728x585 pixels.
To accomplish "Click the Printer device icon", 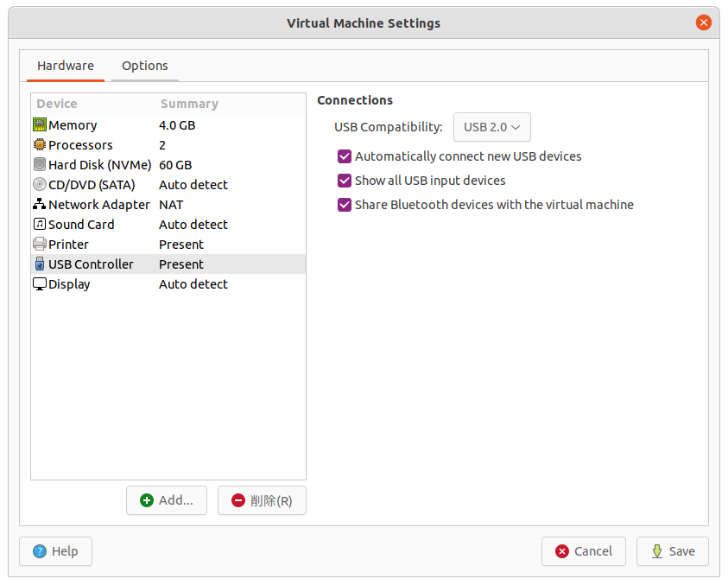I will pos(40,244).
